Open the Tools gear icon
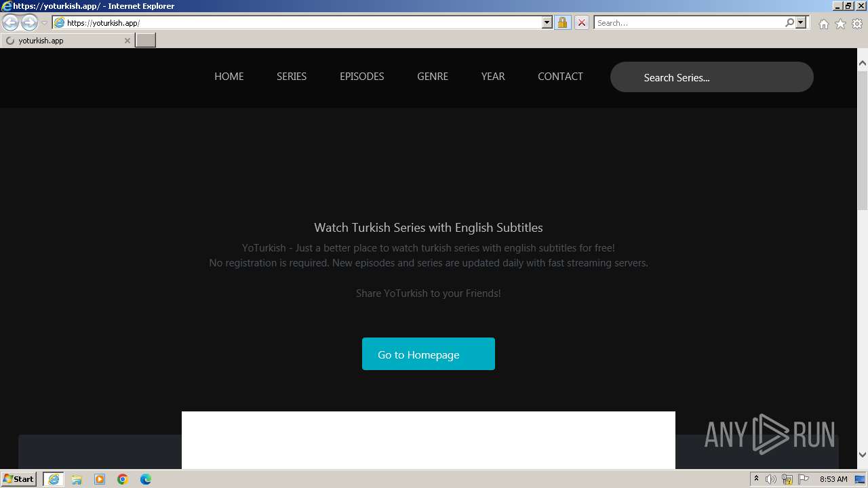The width and height of the screenshot is (868, 488). click(x=857, y=24)
